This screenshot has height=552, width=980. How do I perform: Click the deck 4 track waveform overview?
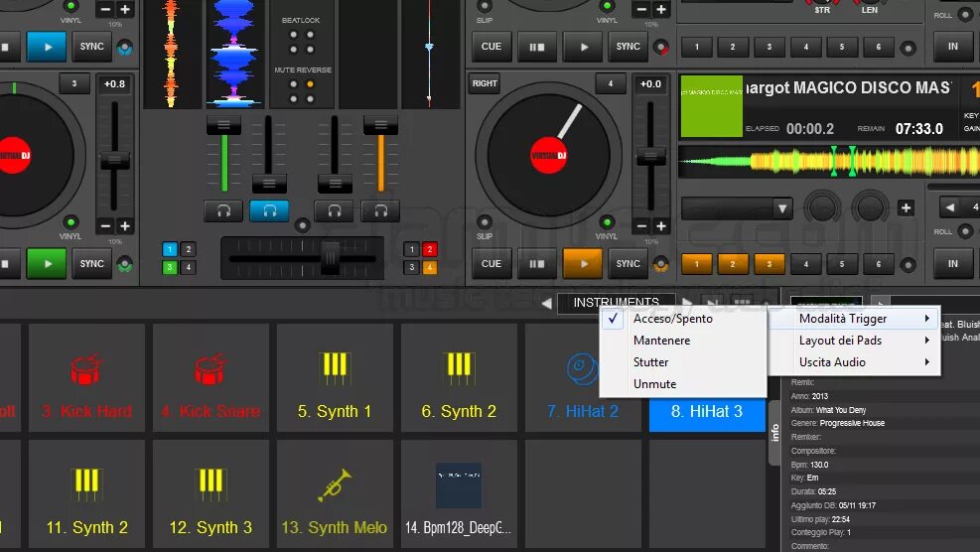(829, 161)
